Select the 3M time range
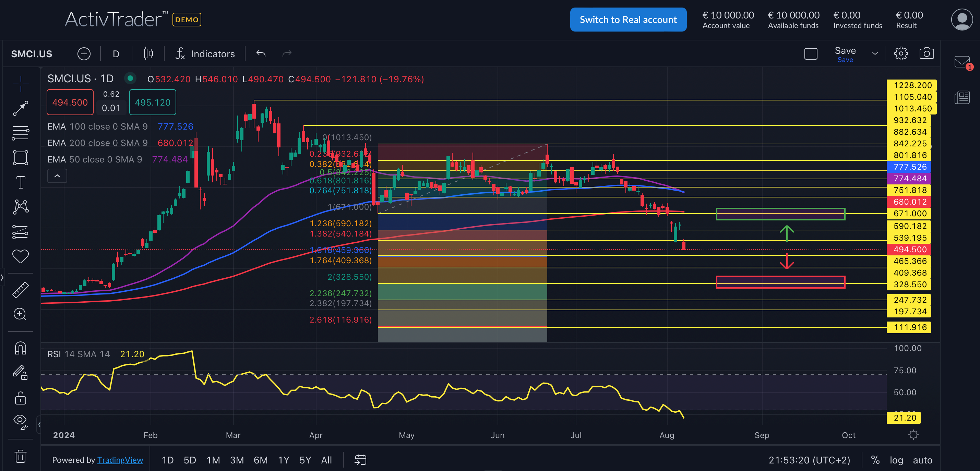Image resolution: width=980 pixels, height=471 pixels. coord(237,460)
